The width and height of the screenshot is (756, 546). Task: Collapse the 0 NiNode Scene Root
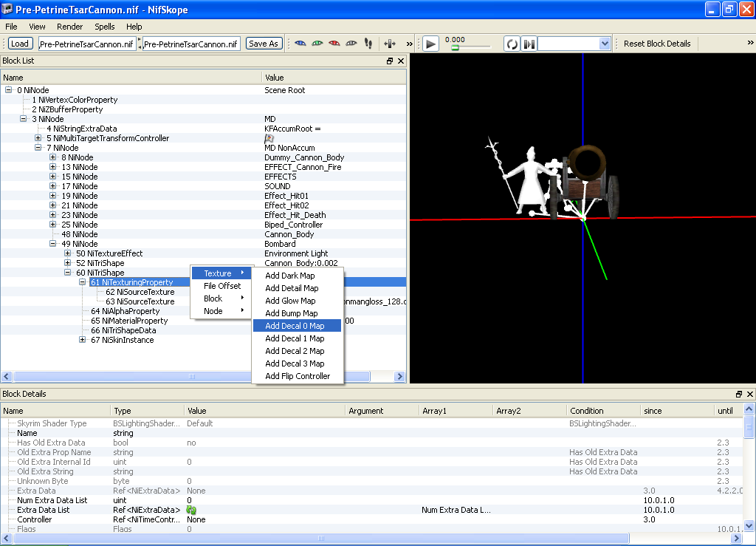[9, 89]
